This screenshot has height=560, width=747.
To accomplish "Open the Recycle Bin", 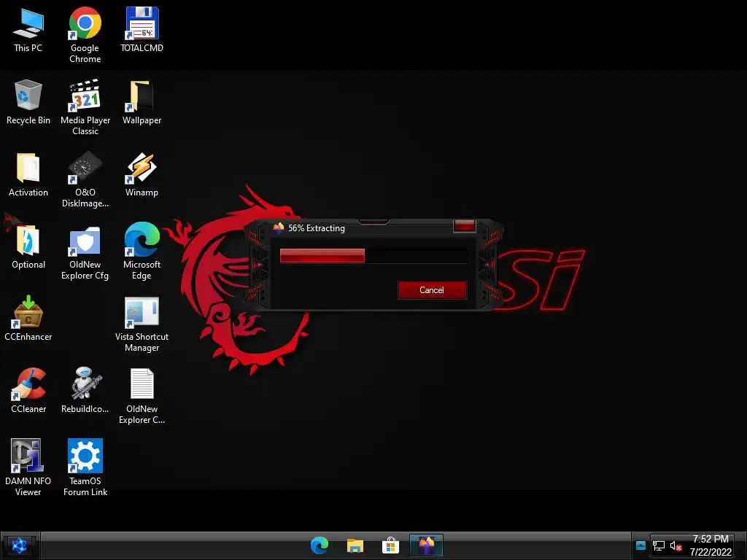I will 28,102.
